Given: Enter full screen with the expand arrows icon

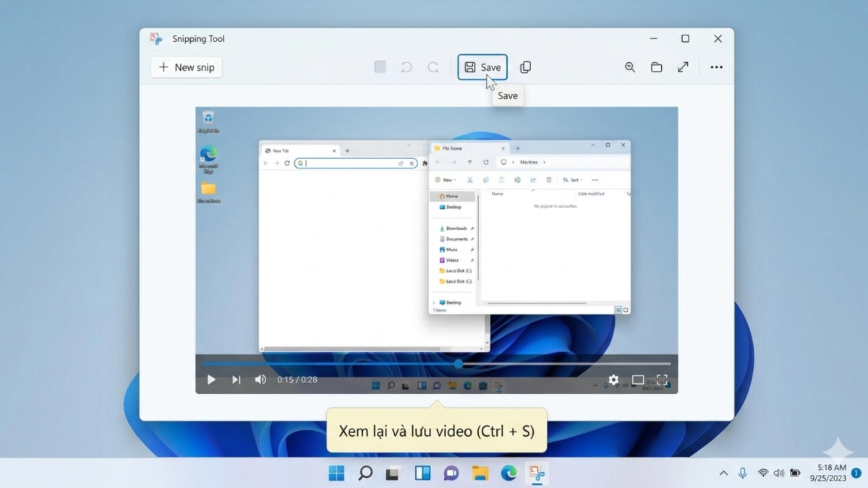Looking at the screenshot, I should tap(683, 67).
